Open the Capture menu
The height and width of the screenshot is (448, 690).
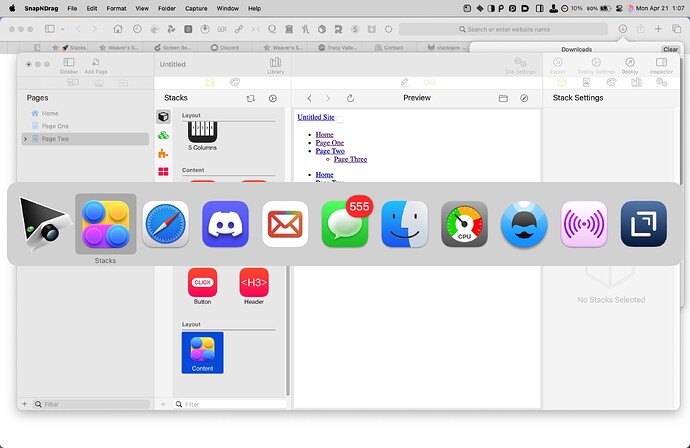pyautogui.click(x=196, y=8)
